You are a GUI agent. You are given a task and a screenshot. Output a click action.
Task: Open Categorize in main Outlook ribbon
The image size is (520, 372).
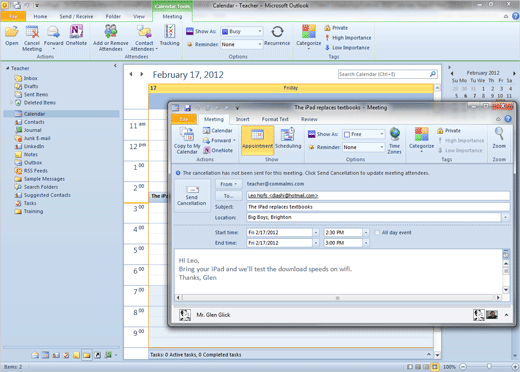coord(309,38)
